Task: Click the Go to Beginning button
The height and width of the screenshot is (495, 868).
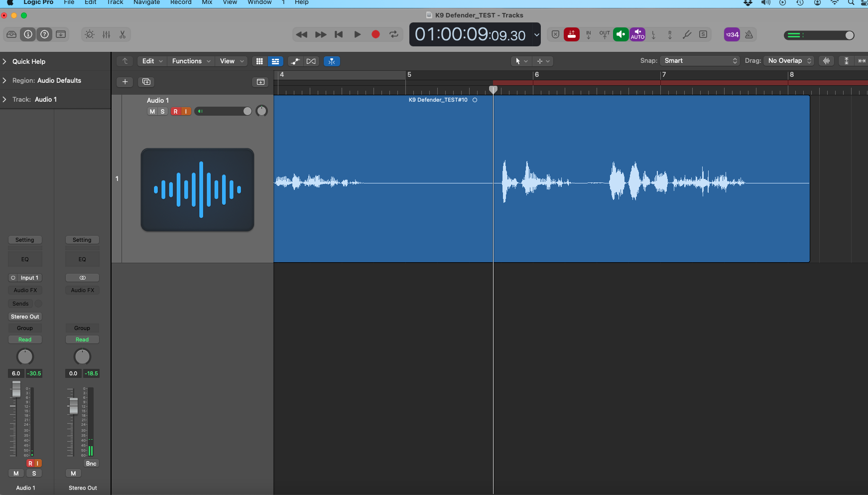Action: tap(339, 34)
